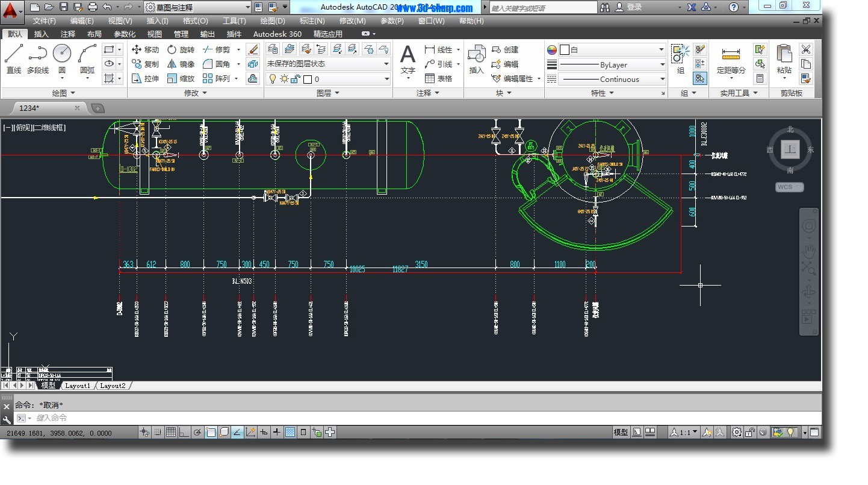This screenshot has height=485, width=868.
Task: Open the Layer Properties manager icon
Action: pyautogui.click(x=273, y=49)
